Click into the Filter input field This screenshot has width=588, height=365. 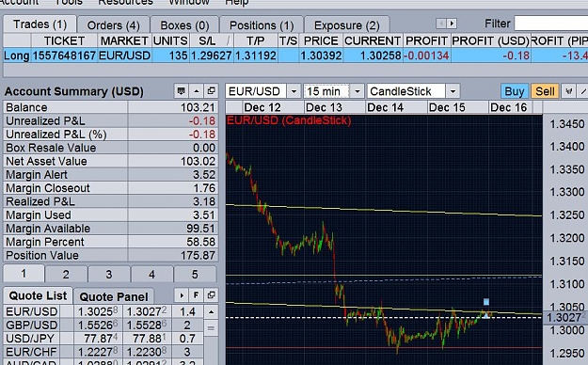[x=551, y=24]
